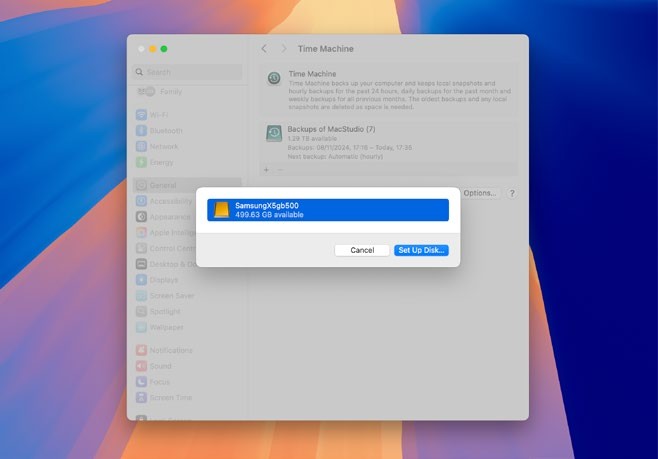Click the plus button to add backup disk
Image resolution: width=658 pixels, height=459 pixels.
pos(266,170)
